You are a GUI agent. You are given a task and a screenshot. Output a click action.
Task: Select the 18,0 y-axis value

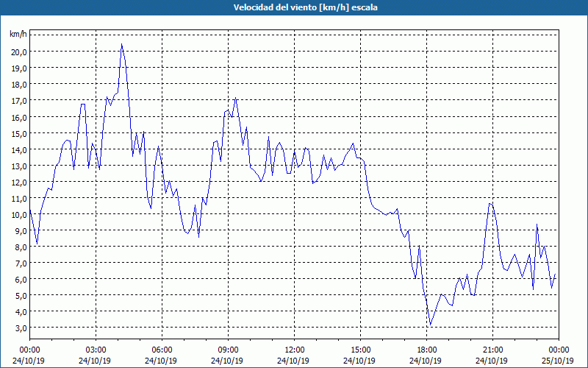point(19,85)
